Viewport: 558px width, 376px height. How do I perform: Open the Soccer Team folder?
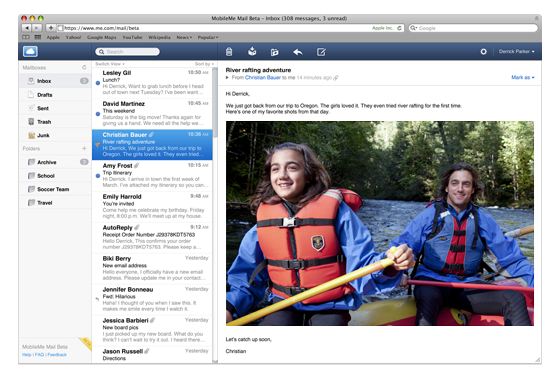click(55, 189)
